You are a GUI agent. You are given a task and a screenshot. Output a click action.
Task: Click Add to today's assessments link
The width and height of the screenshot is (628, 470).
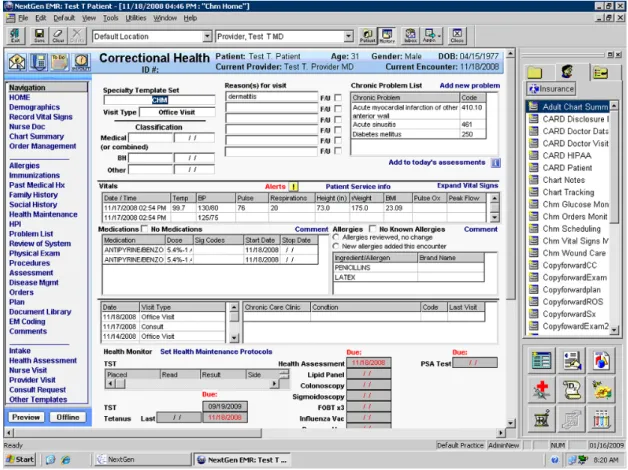437,162
